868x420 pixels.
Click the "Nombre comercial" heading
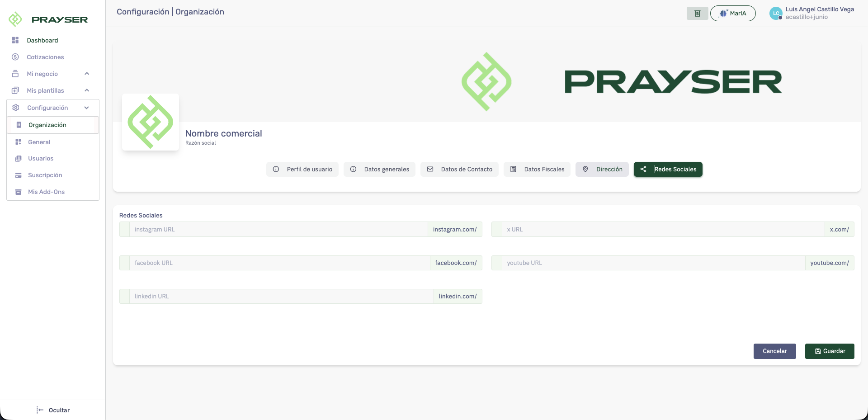224,133
